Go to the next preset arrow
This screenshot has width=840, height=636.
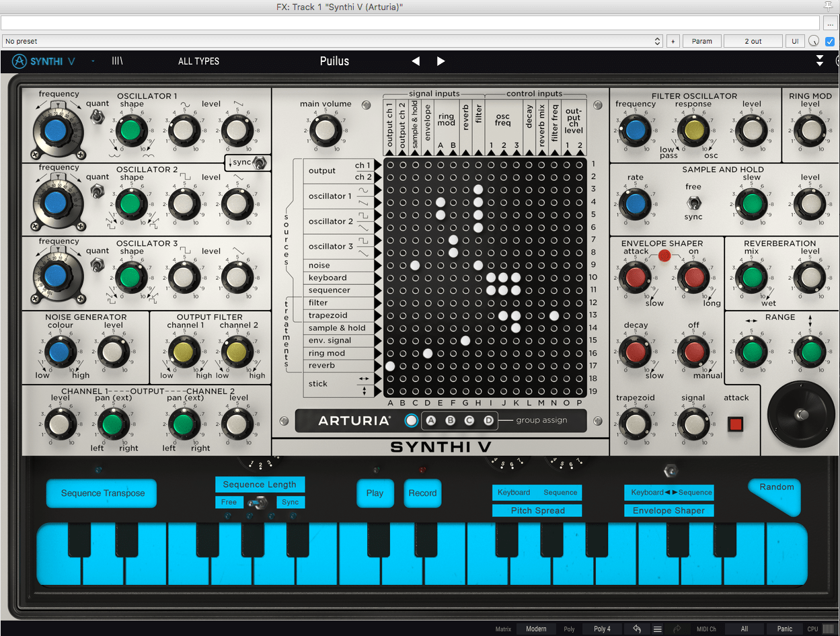(441, 61)
